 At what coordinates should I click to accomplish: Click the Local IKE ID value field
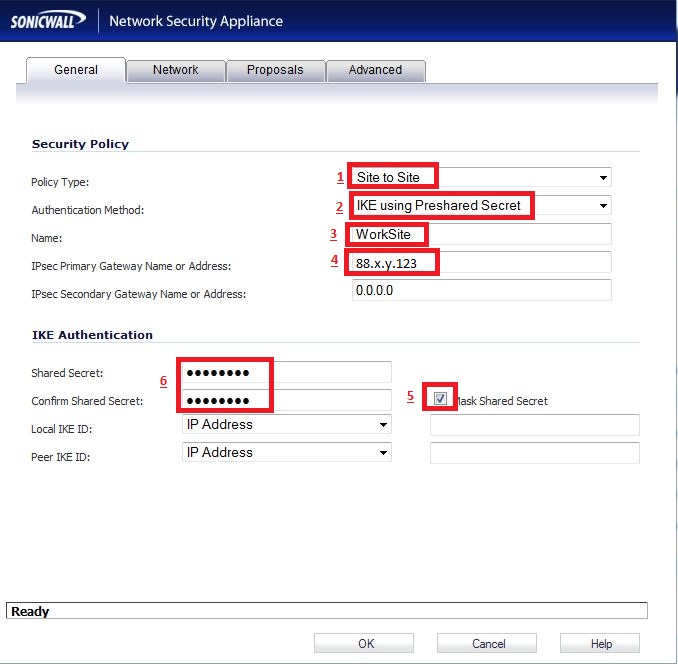534,426
